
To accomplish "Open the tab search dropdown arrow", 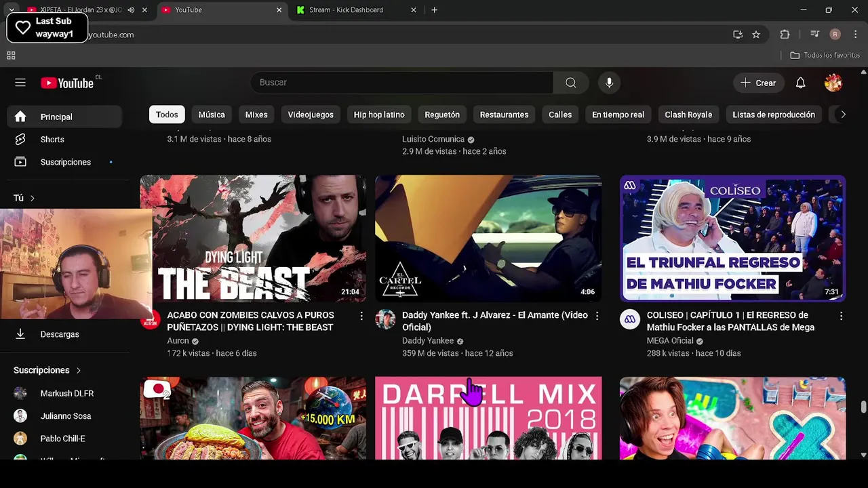I will click(x=12, y=10).
